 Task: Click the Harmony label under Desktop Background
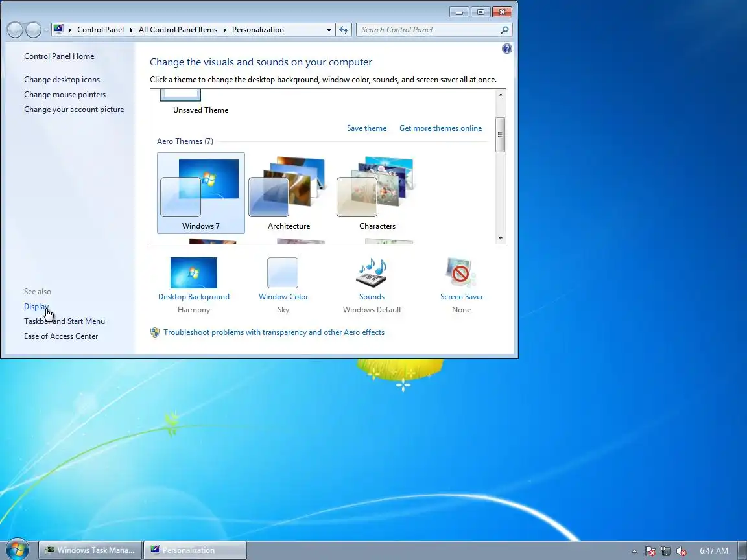click(x=193, y=310)
